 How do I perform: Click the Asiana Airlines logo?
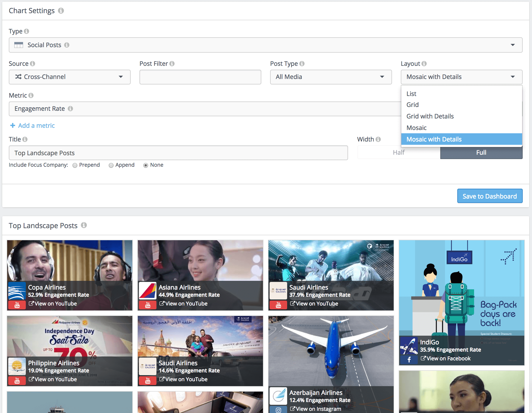[148, 291]
